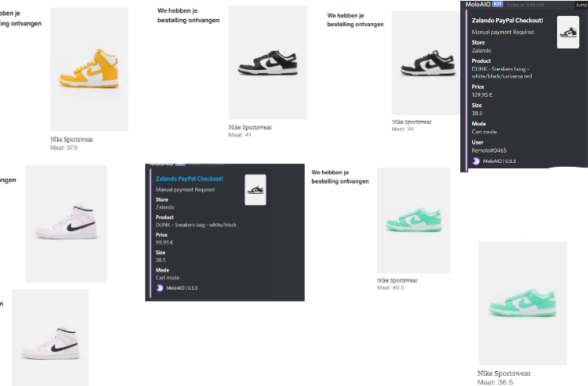This screenshot has width=588, height=386.
Task: Click the 'Maat: 36.5' size label
Action: (495, 382)
